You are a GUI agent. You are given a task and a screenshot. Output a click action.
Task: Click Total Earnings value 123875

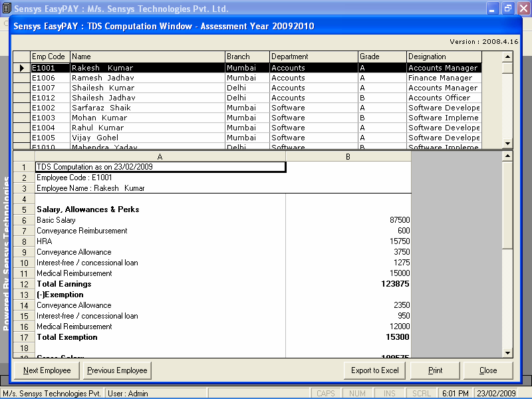tap(348, 284)
